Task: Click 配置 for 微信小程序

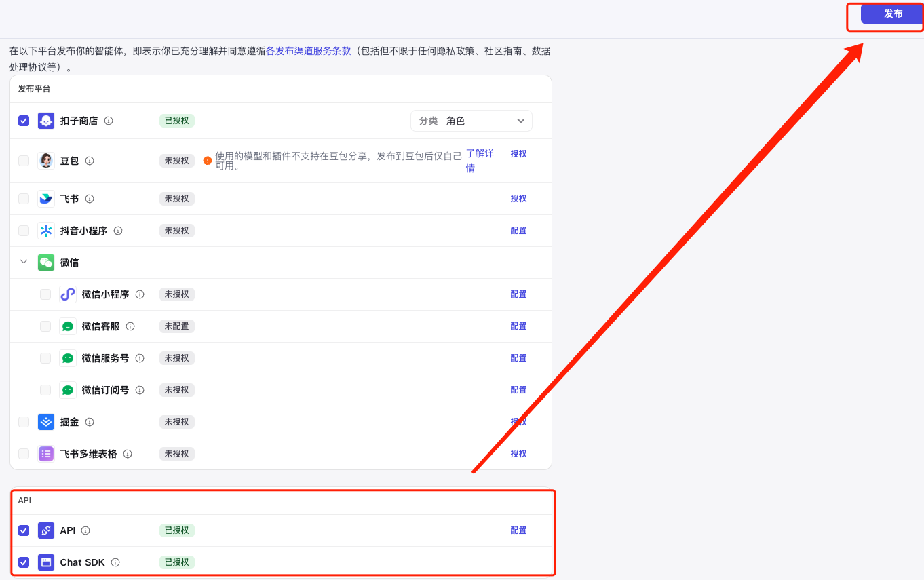Action: click(518, 294)
